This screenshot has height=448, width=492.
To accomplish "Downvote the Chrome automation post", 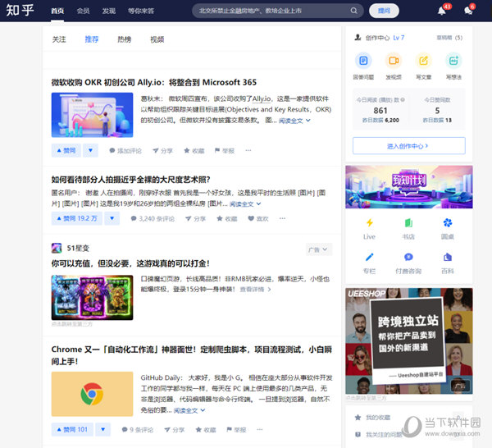I will click(103, 429).
